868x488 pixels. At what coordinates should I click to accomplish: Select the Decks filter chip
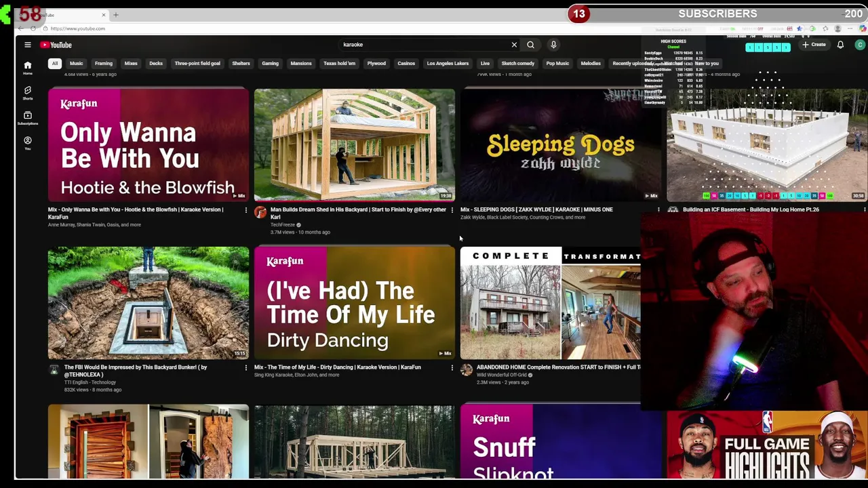coord(156,63)
